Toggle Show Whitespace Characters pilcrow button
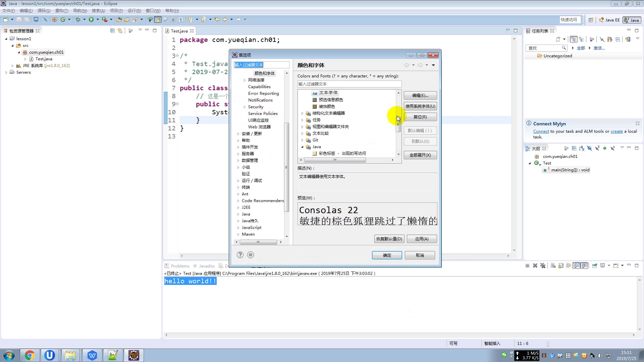644x362 pixels. 181,19
